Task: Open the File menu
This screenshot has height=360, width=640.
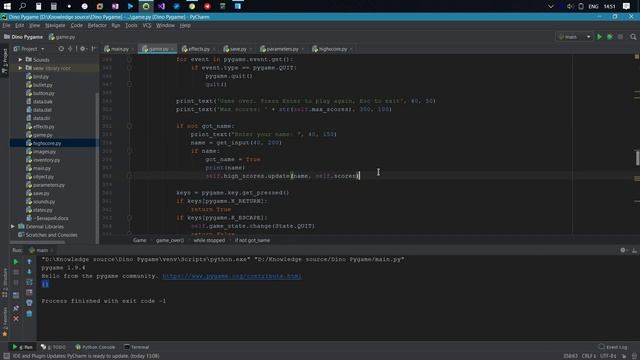Action: (x=6, y=25)
